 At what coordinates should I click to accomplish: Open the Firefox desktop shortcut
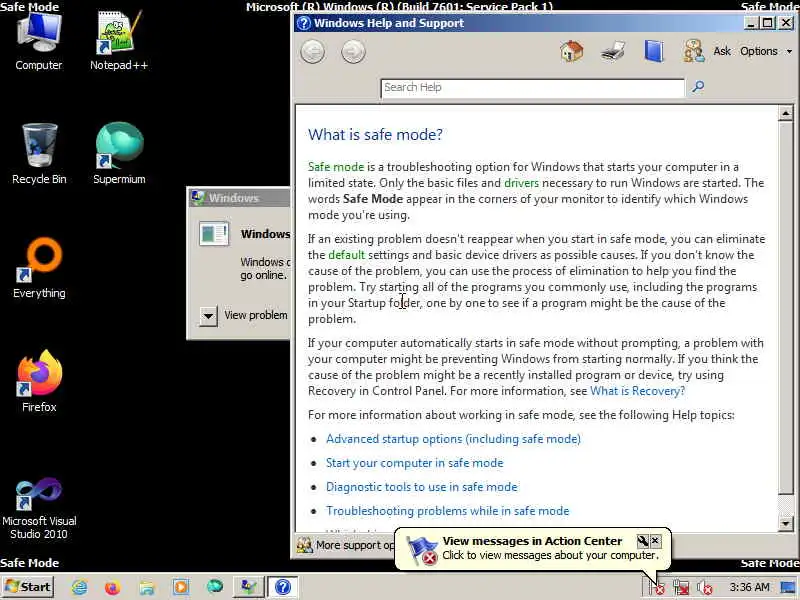pos(39,381)
